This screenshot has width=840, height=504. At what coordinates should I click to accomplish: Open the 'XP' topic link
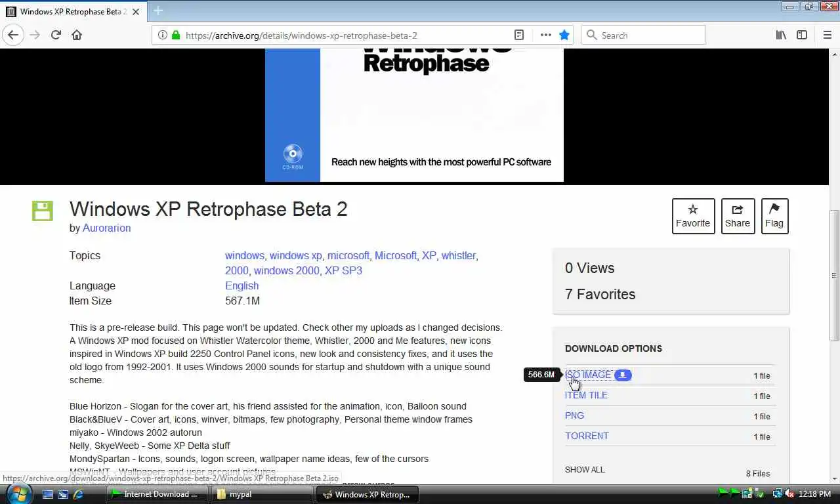(x=429, y=255)
